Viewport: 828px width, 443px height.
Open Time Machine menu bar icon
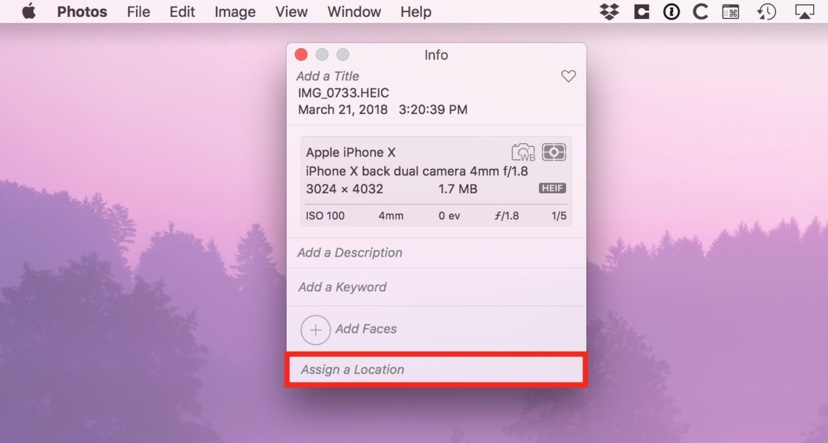point(766,12)
